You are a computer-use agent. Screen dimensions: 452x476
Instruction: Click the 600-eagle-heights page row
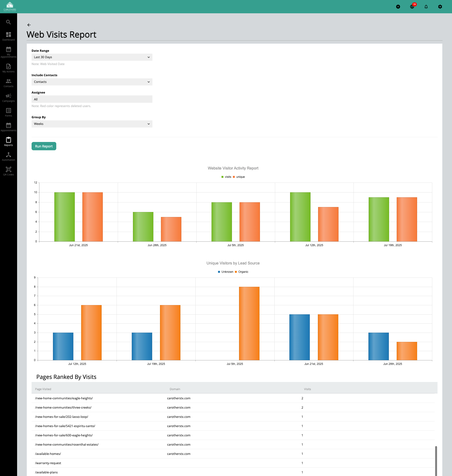(x=233, y=435)
